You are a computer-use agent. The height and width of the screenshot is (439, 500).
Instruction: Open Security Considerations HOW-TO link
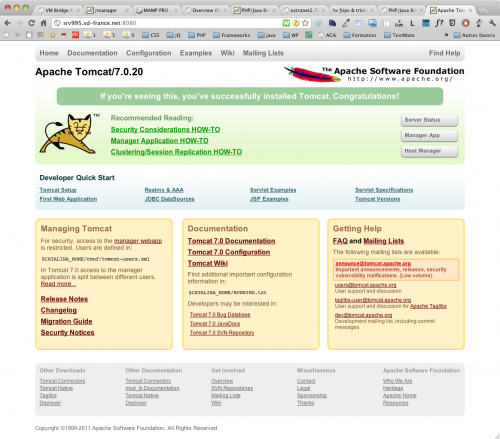click(x=165, y=130)
